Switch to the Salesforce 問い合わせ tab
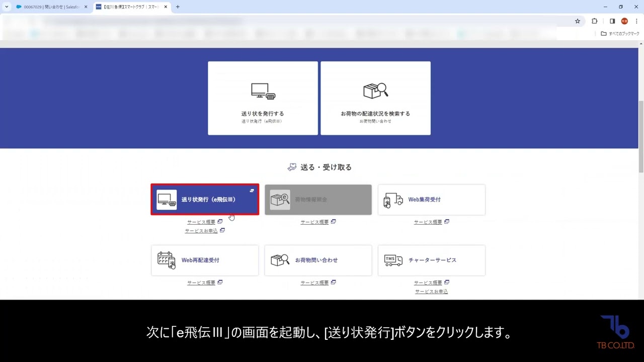 (50, 7)
